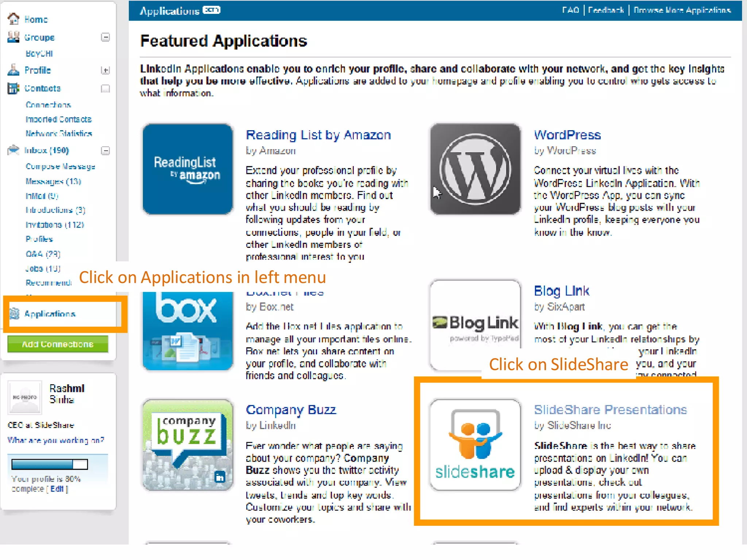Open the Blog Link title link
The width and height of the screenshot is (747, 560).
click(561, 291)
